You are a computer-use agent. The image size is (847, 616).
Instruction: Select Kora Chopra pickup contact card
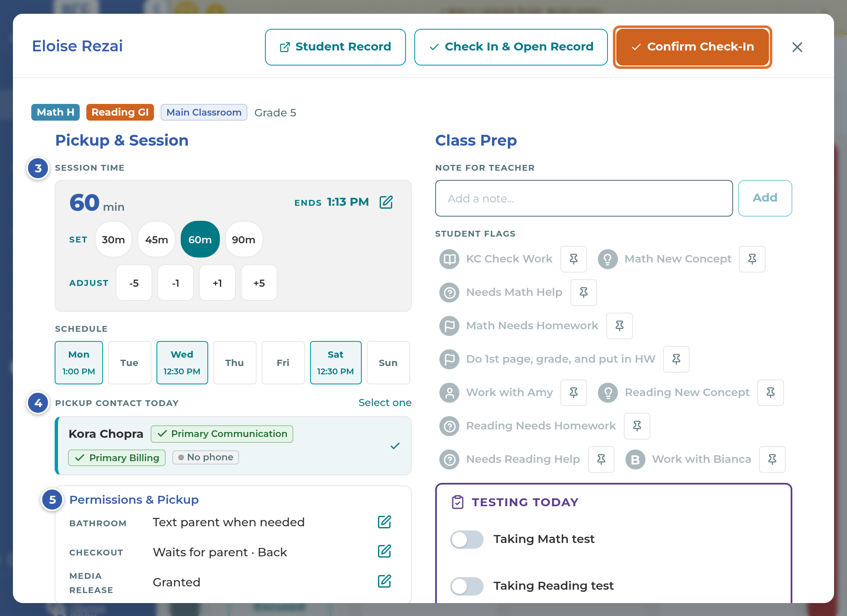pos(233,446)
